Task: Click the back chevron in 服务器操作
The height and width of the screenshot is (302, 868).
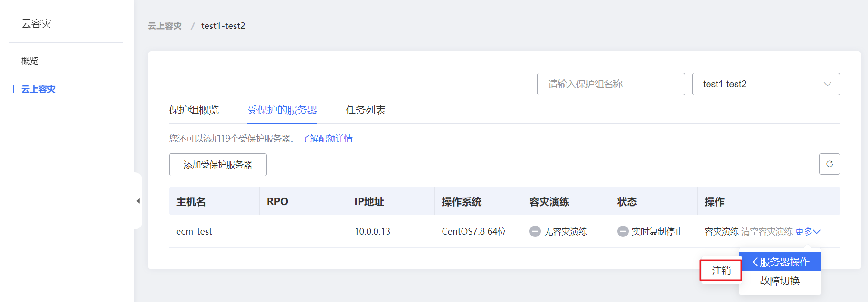Action: point(755,262)
